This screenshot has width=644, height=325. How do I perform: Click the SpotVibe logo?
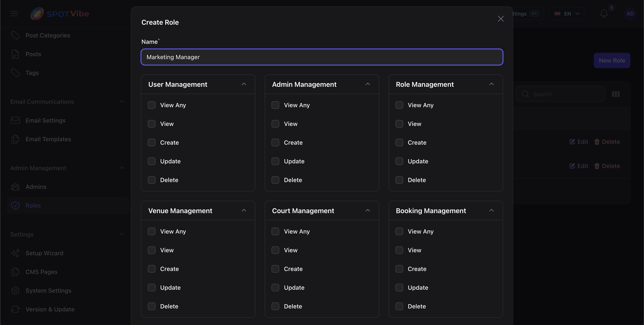click(x=59, y=14)
